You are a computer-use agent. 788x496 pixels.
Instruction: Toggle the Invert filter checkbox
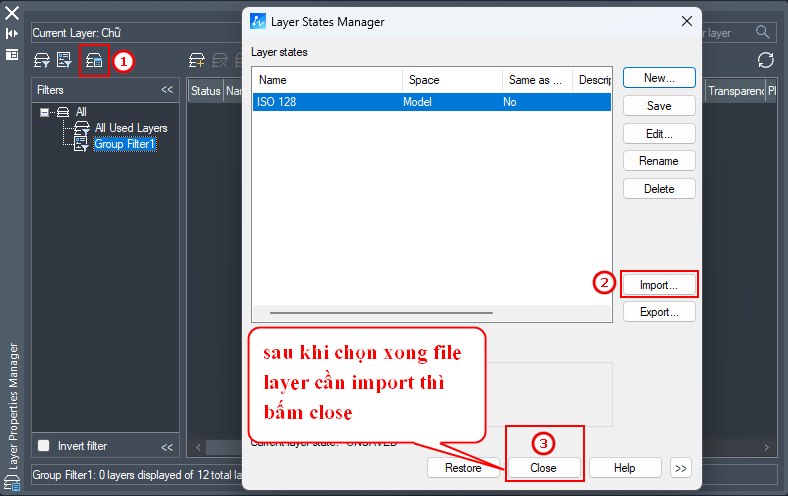coord(44,446)
